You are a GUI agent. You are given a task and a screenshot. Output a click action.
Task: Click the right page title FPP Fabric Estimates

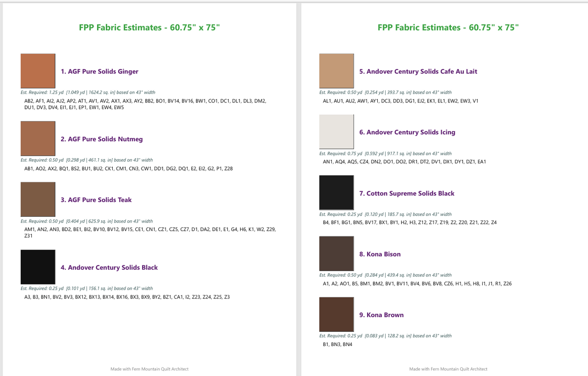[x=447, y=27]
